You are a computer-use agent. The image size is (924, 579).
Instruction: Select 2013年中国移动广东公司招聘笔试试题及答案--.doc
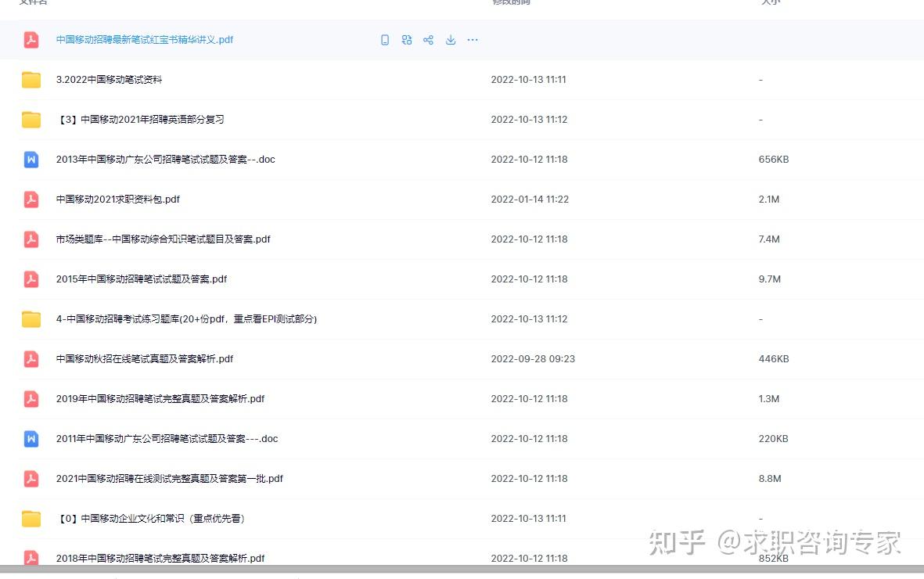pos(166,159)
